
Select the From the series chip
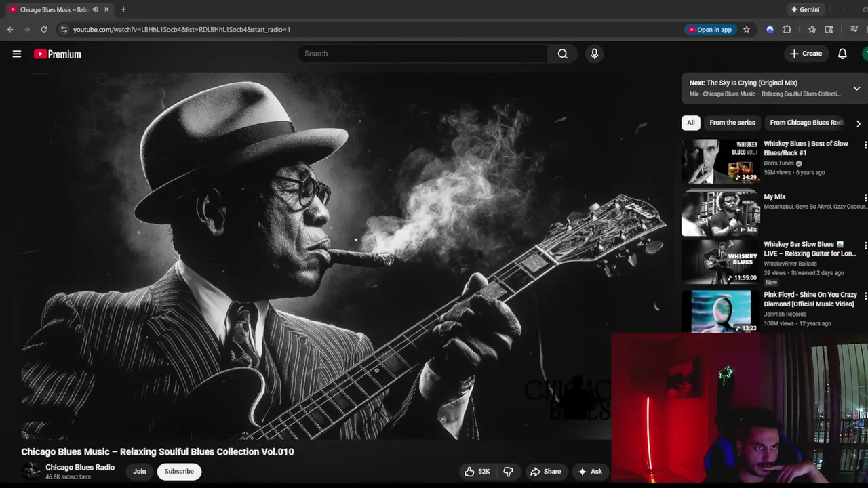(x=732, y=123)
